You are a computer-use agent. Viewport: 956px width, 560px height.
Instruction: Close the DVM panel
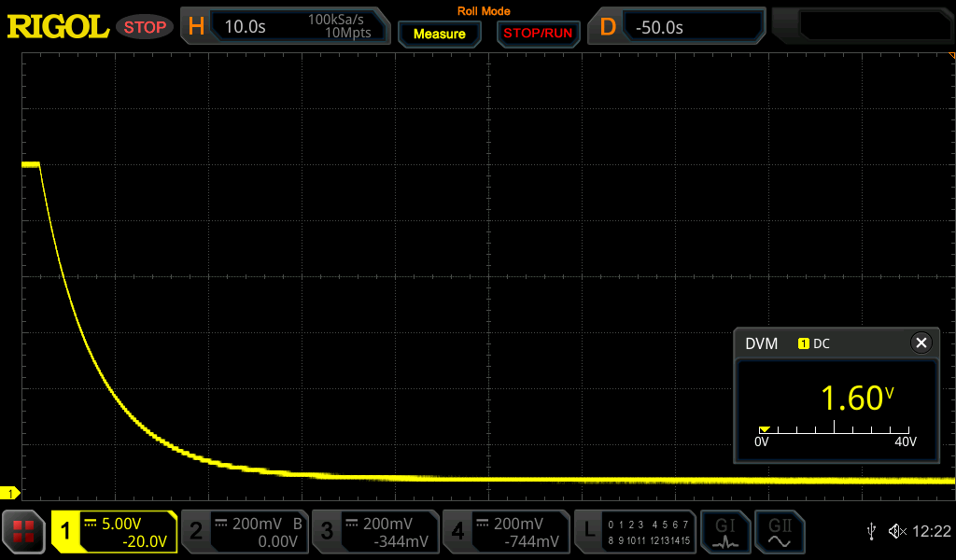(921, 343)
